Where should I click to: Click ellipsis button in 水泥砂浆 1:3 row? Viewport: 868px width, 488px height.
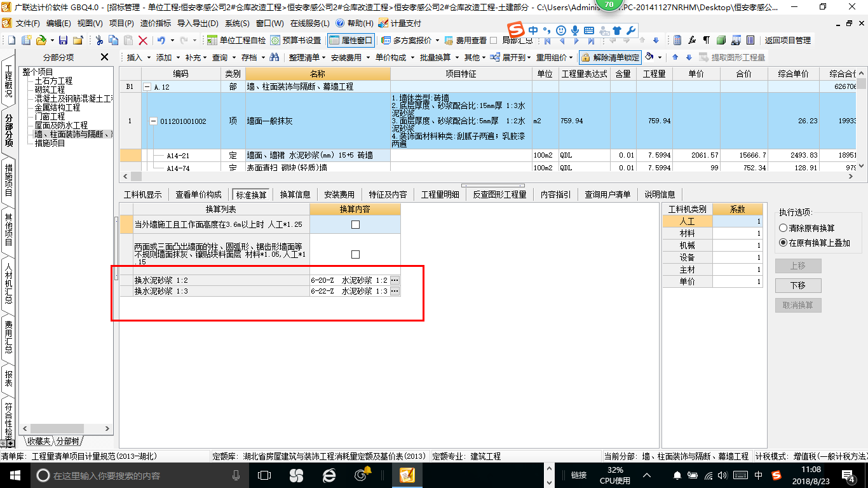(x=395, y=291)
